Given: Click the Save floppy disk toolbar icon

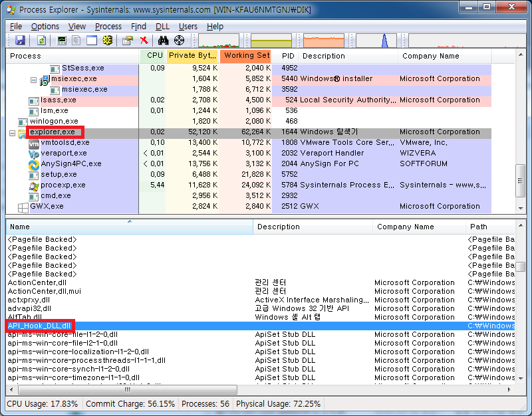Looking at the screenshot, I should point(19,41).
